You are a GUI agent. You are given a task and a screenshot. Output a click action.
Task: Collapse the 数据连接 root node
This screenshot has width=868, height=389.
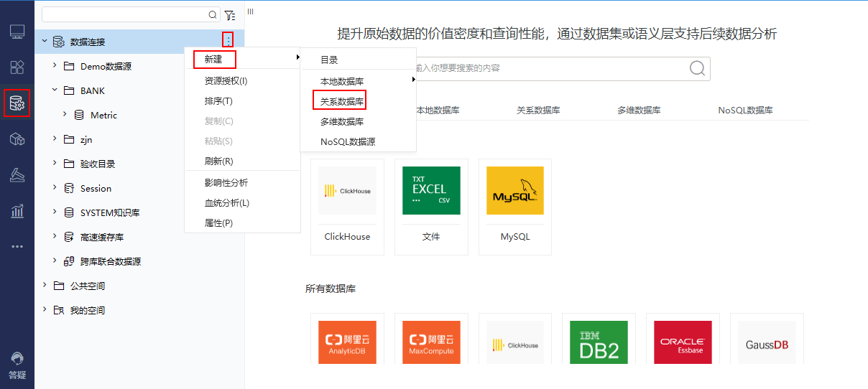pyautogui.click(x=45, y=41)
